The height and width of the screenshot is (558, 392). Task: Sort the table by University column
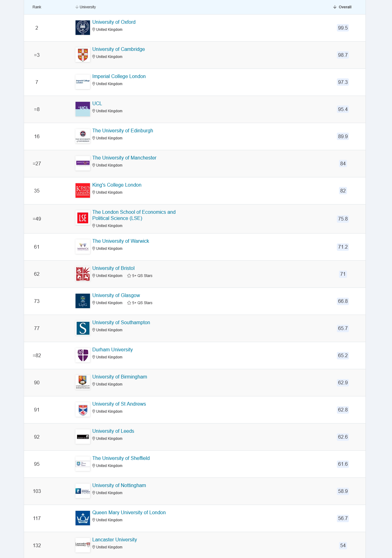[x=86, y=7]
